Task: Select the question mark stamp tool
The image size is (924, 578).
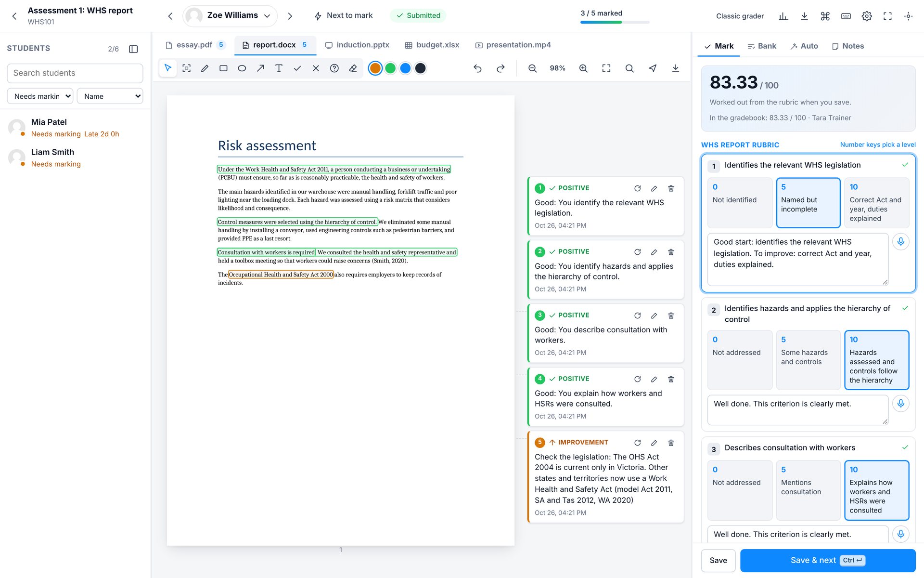Action: (334, 68)
